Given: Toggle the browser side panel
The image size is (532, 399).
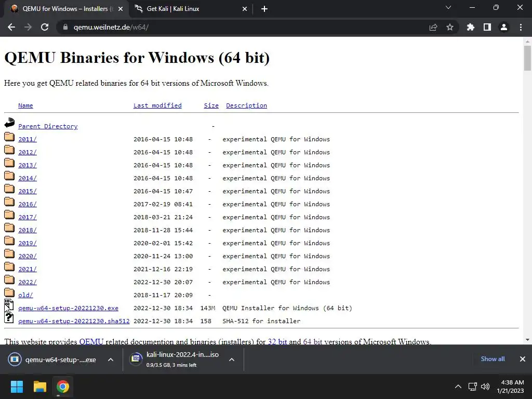Looking at the screenshot, I should pyautogui.click(x=487, y=27).
